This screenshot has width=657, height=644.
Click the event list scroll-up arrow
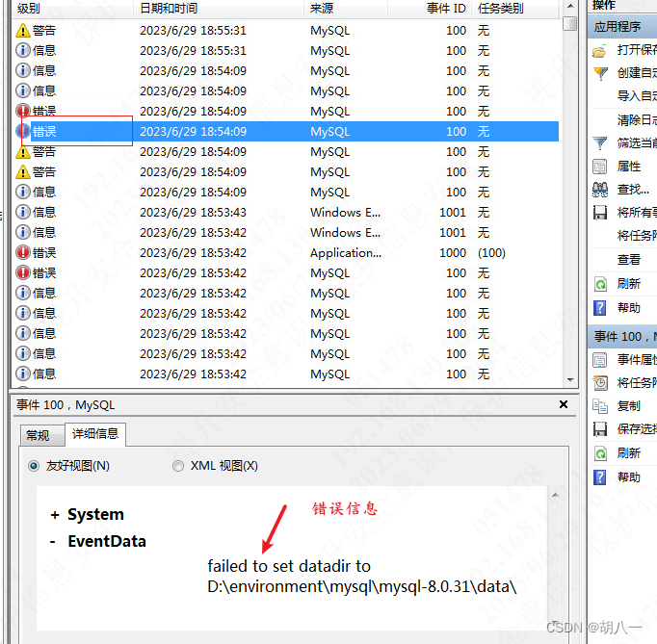pyautogui.click(x=570, y=7)
